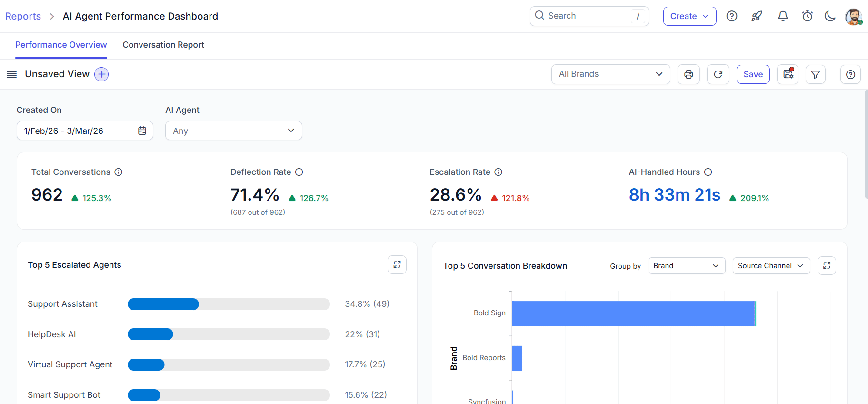Click the 962 total conversations value

[47, 195]
